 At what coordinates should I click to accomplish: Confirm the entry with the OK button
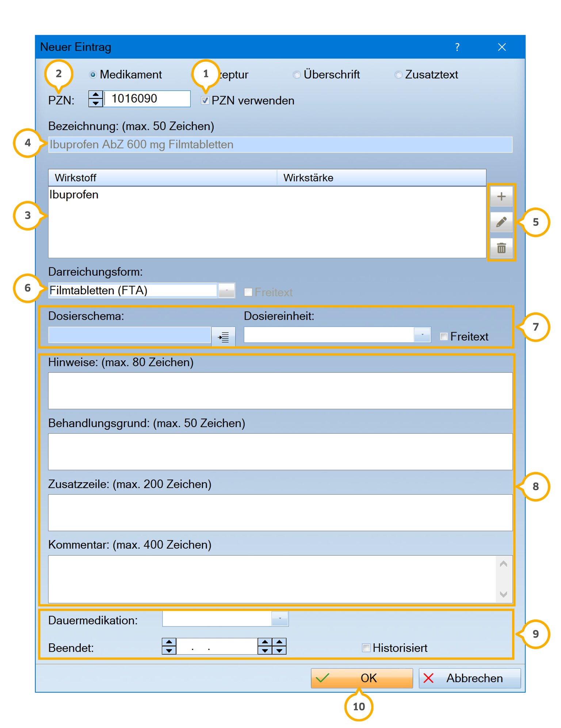click(362, 678)
